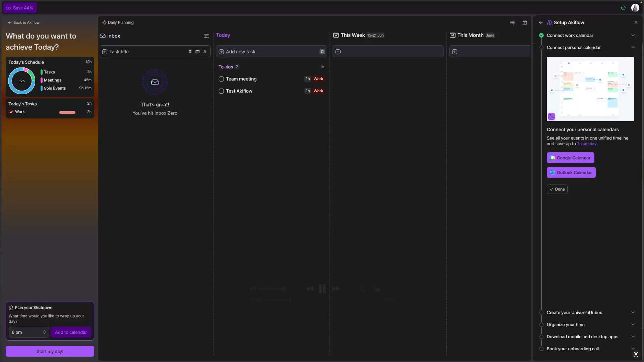Mark Test Akiflow as complete
Viewport: 644px width, 362px height.
[x=221, y=91]
